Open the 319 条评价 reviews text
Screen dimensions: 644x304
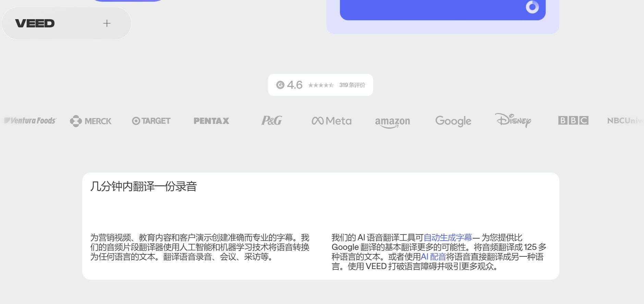(x=352, y=85)
